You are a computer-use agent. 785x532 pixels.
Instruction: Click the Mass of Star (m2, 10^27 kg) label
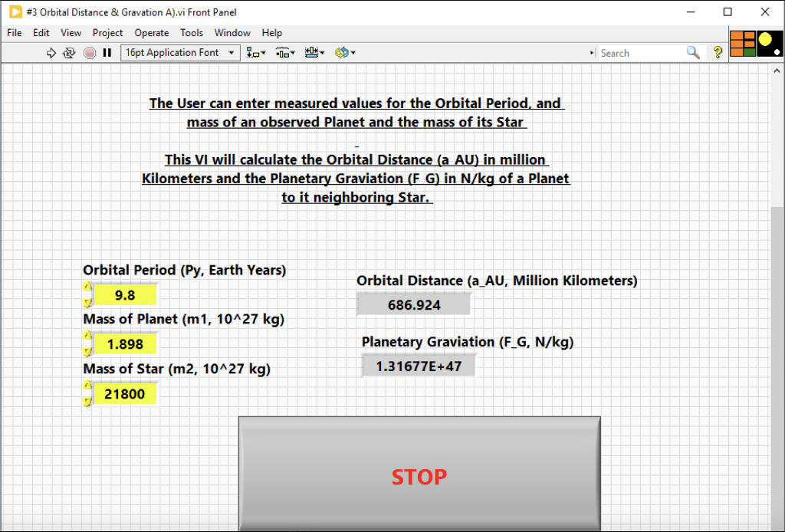click(177, 369)
